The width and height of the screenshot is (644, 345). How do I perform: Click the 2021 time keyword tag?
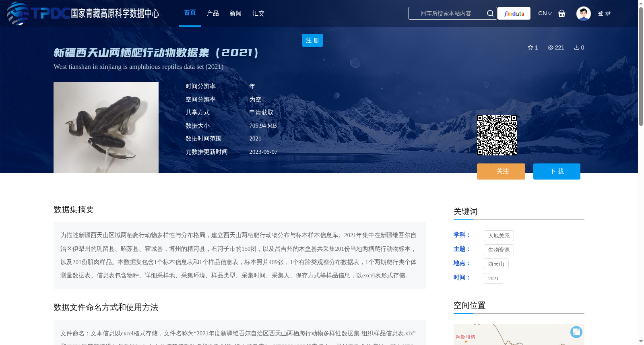pyautogui.click(x=493, y=278)
